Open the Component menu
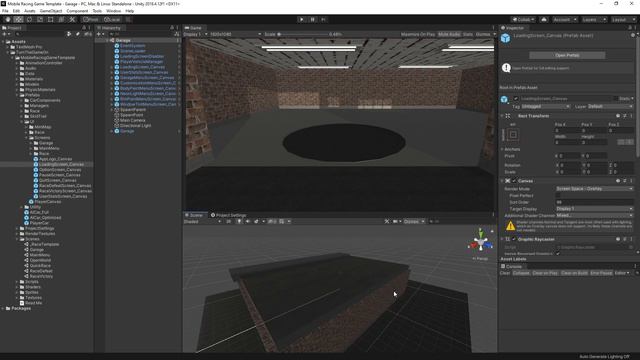 tap(77, 11)
